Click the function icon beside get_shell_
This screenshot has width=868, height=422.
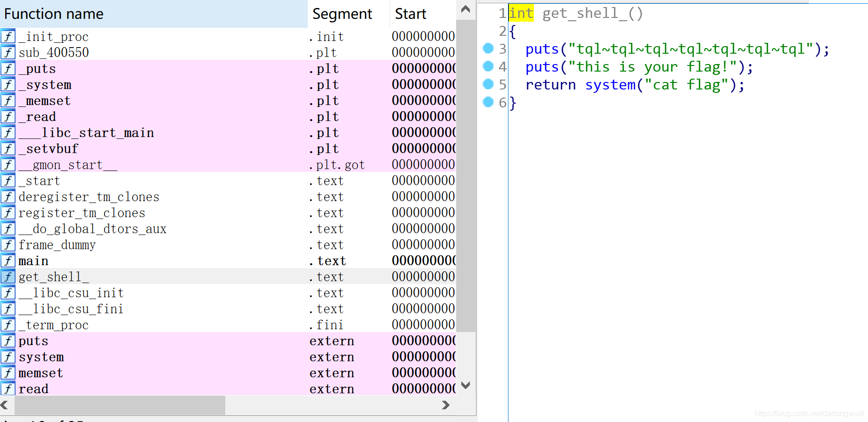[8, 276]
